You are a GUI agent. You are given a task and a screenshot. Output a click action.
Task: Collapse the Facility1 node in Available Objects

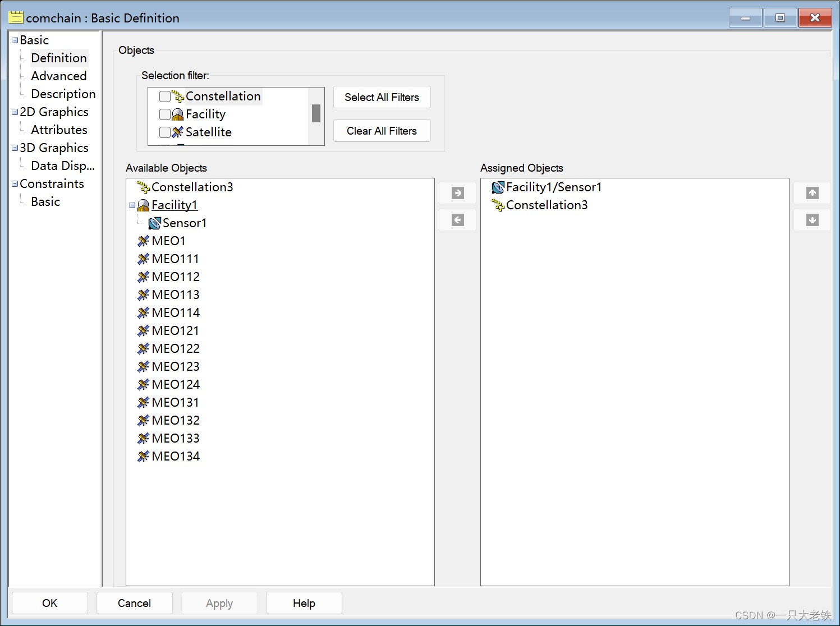point(132,205)
